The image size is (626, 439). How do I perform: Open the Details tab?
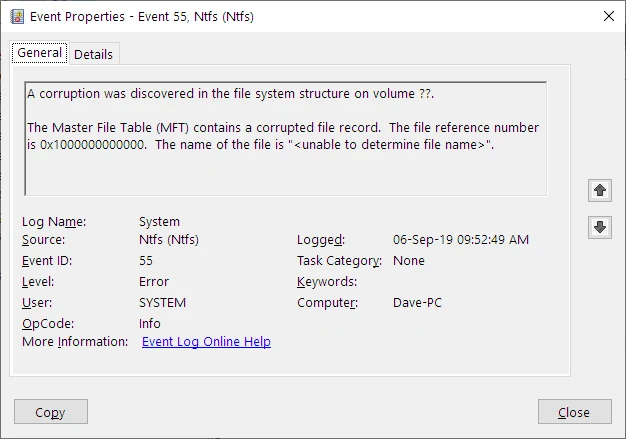[93, 54]
